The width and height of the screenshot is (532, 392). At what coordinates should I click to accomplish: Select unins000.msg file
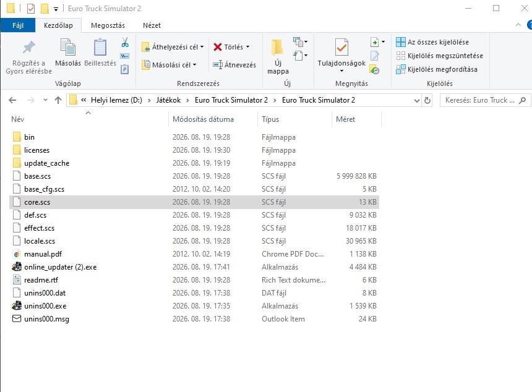point(194,319)
